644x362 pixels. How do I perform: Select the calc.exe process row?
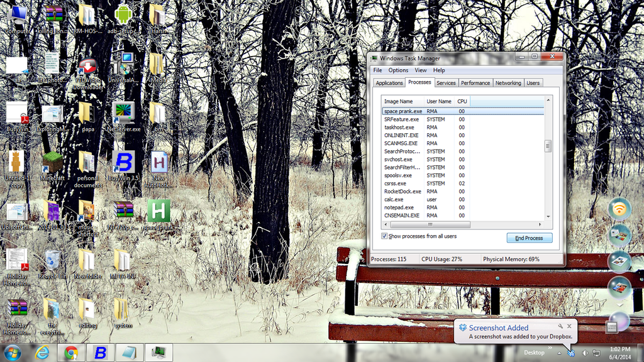tap(463, 199)
